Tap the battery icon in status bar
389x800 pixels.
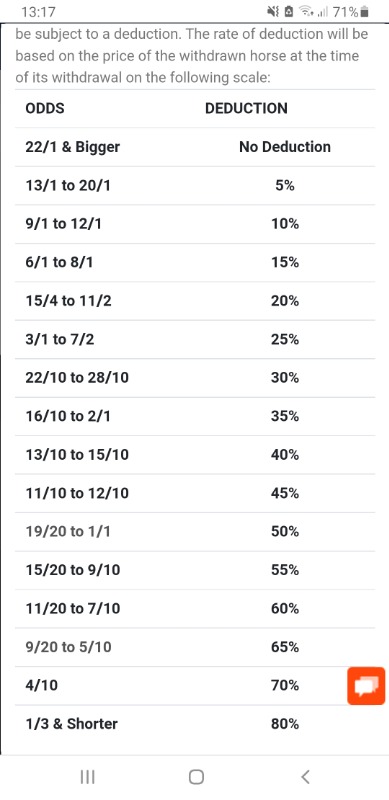tap(364, 12)
